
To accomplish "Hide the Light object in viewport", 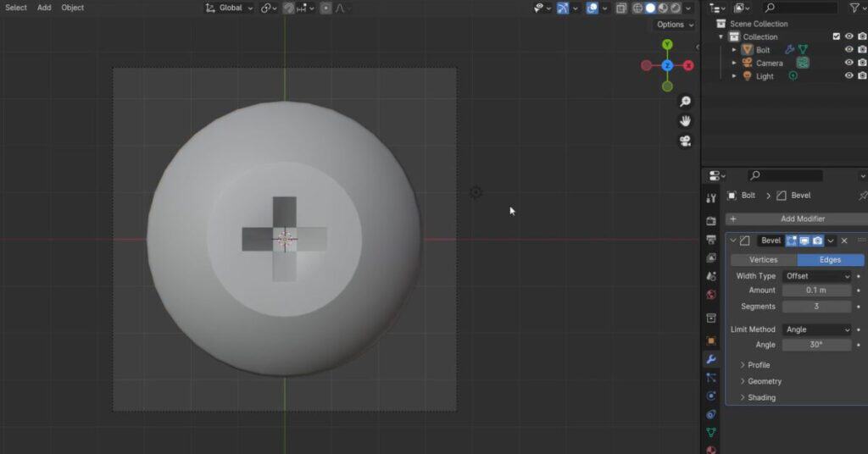I will [849, 75].
